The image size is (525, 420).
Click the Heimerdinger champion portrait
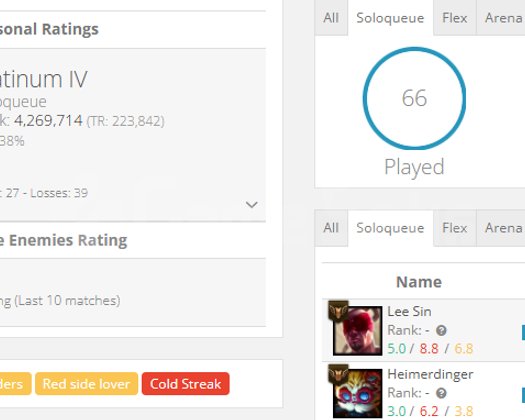[358, 393]
